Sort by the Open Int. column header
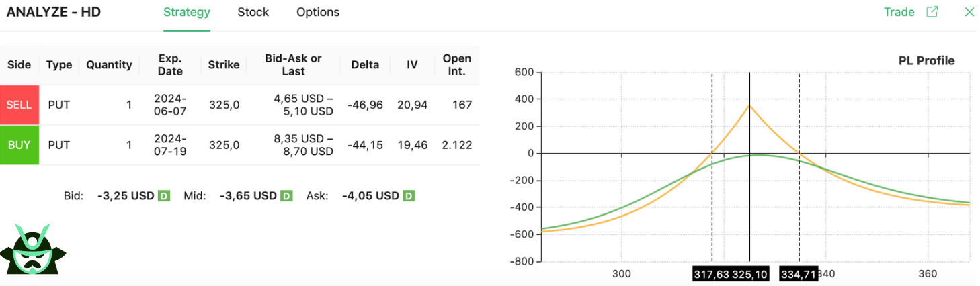980x286 pixels. click(456, 65)
